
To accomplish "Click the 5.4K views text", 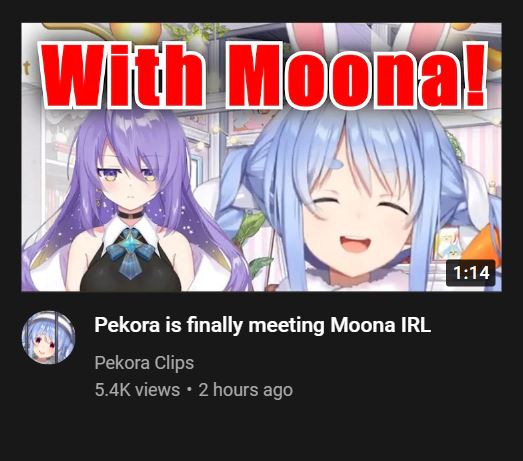I will point(137,390).
